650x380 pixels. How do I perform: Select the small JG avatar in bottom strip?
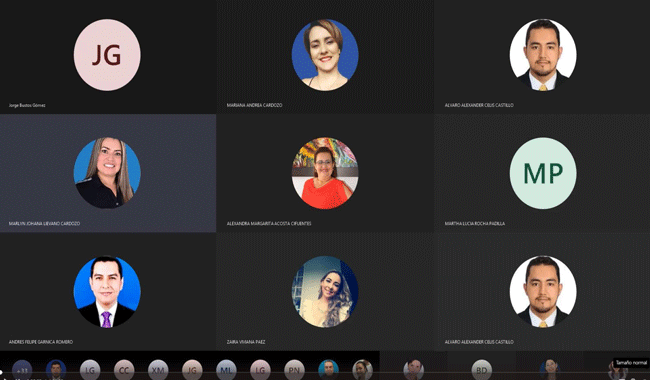click(192, 370)
